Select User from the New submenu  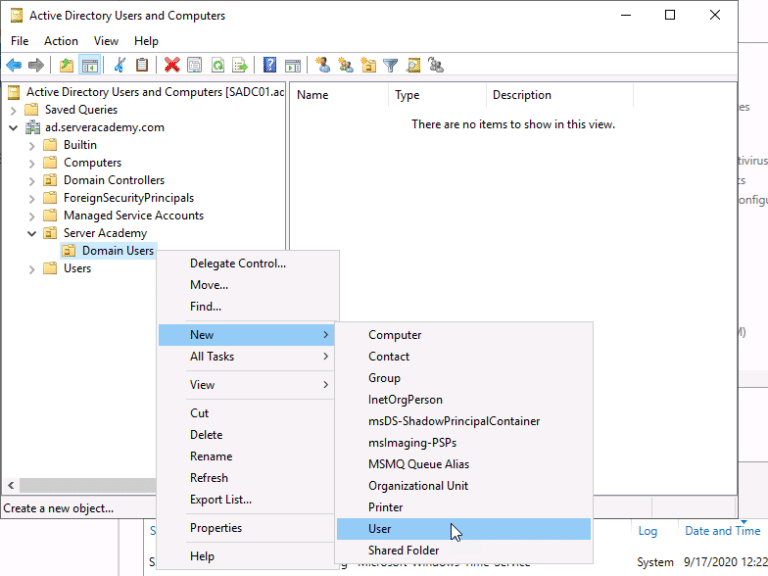click(380, 529)
